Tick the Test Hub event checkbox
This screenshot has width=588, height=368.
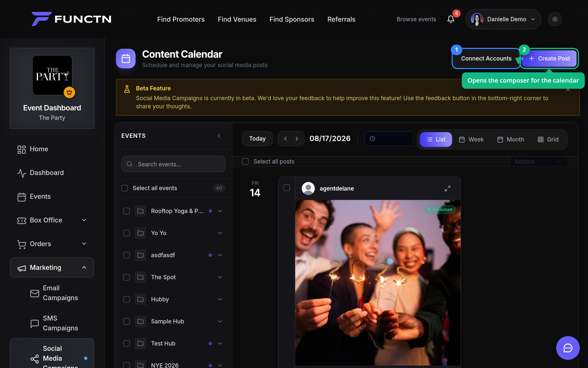point(127,343)
